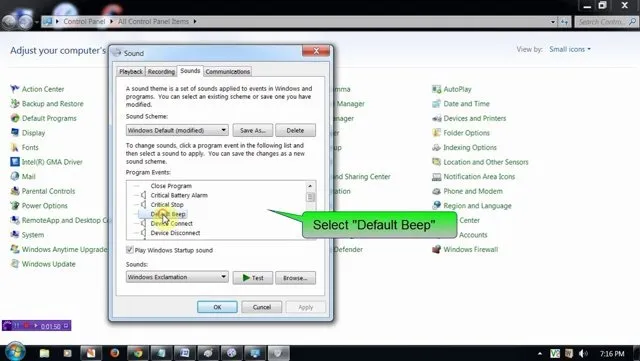Click the Test sound button
Image resolution: width=640 pixels, height=361 pixels.
[253, 278]
